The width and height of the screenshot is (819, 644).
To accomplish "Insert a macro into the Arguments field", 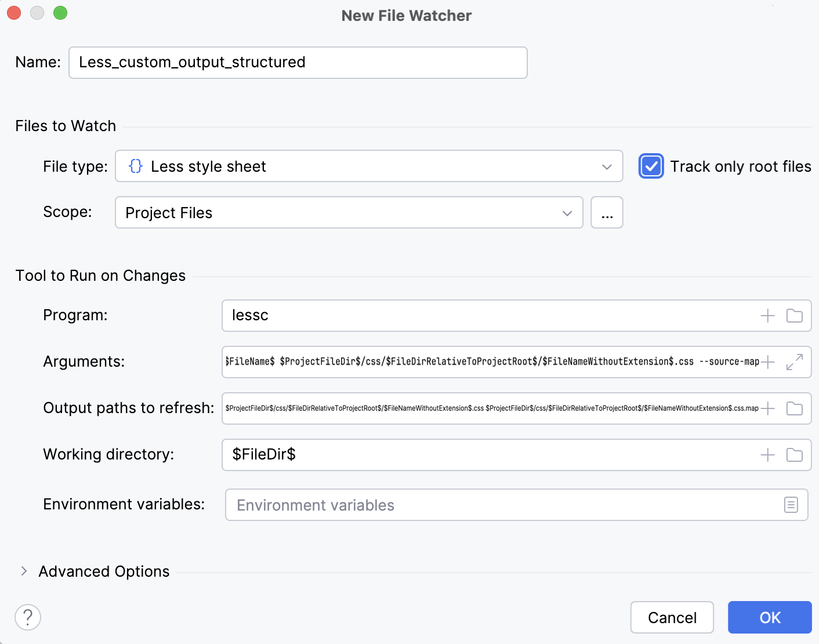I will pos(767,361).
